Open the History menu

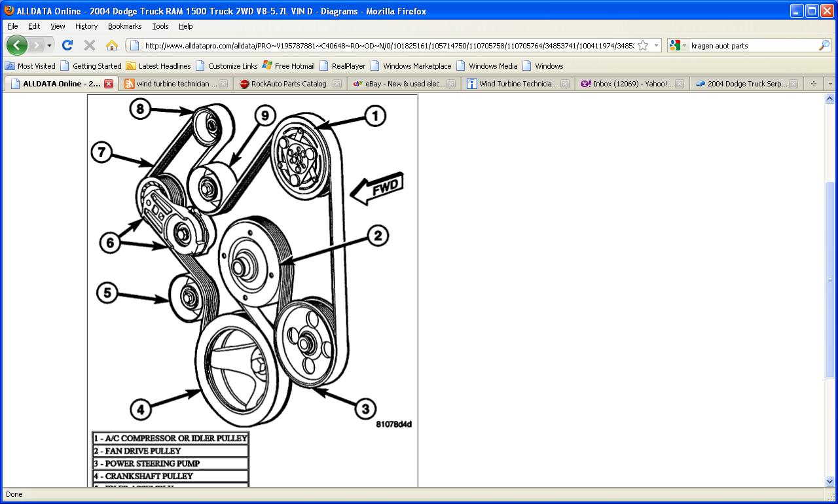coord(86,26)
